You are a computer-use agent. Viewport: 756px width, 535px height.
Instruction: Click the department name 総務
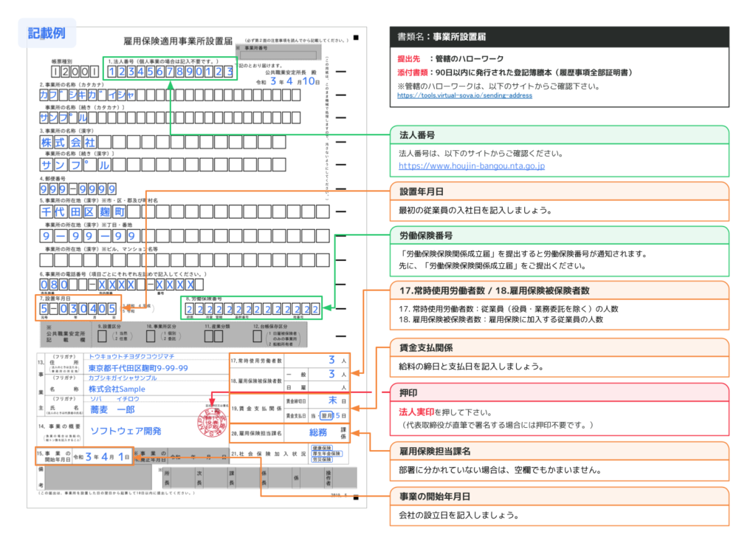point(318,432)
